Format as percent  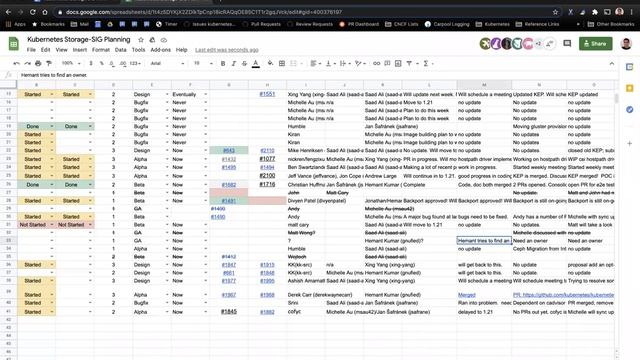[x=101, y=63]
